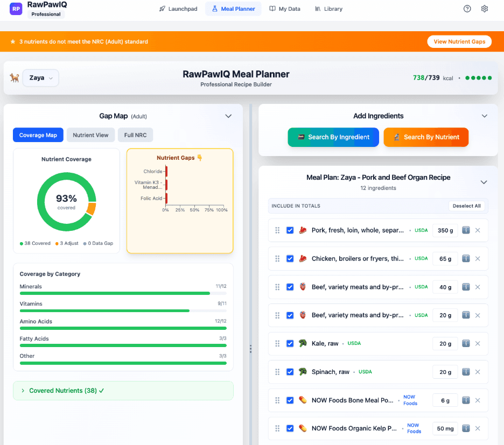Viewport: 504px width, 445px height.
Task: Open Library tab
Action: [328, 9]
